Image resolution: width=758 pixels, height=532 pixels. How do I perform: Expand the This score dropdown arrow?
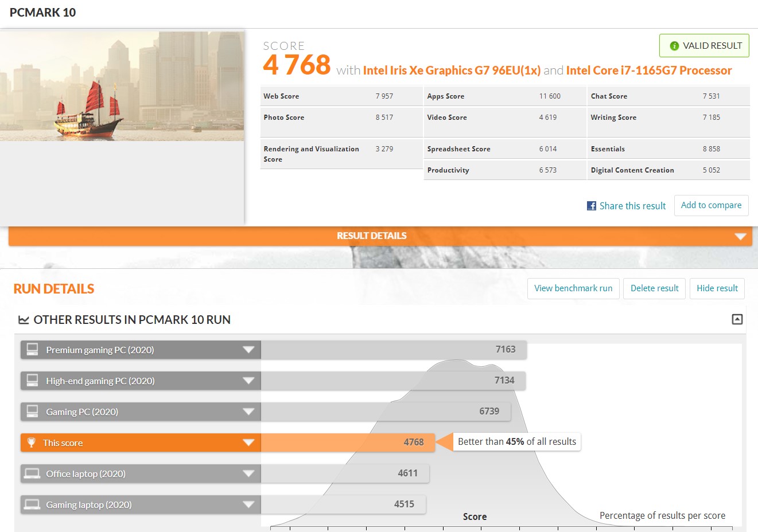[x=248, y=443]
